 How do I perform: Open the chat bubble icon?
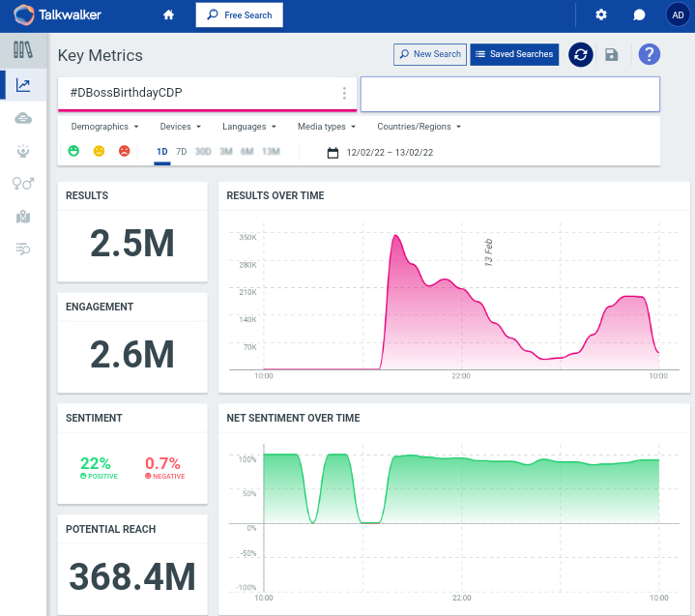tap(639, 15)
